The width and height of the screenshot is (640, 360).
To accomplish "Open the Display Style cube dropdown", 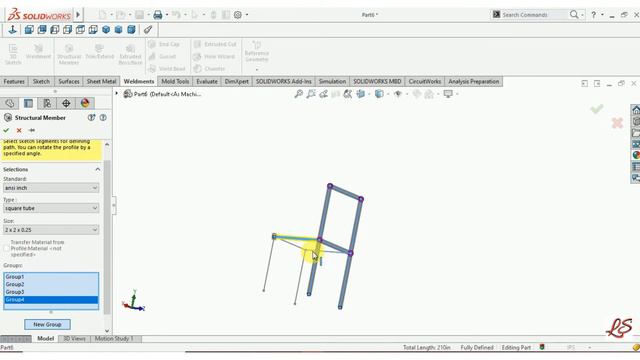I will point(379,94).
